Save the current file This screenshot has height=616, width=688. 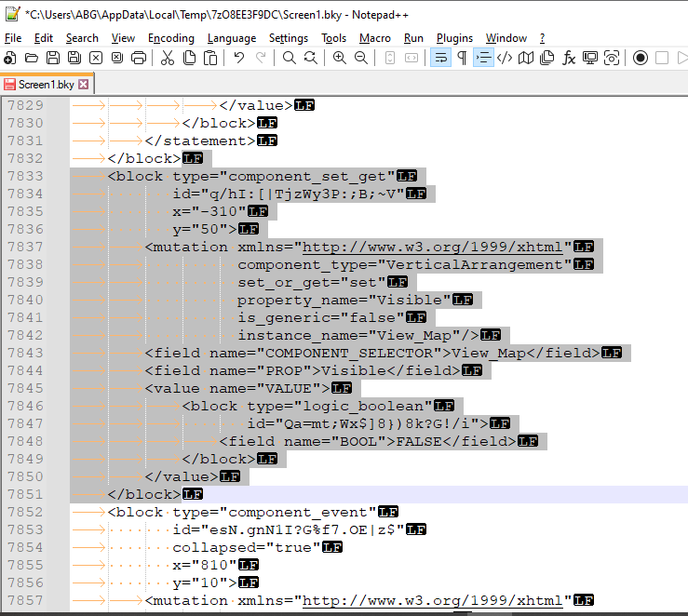coord(52,58)
